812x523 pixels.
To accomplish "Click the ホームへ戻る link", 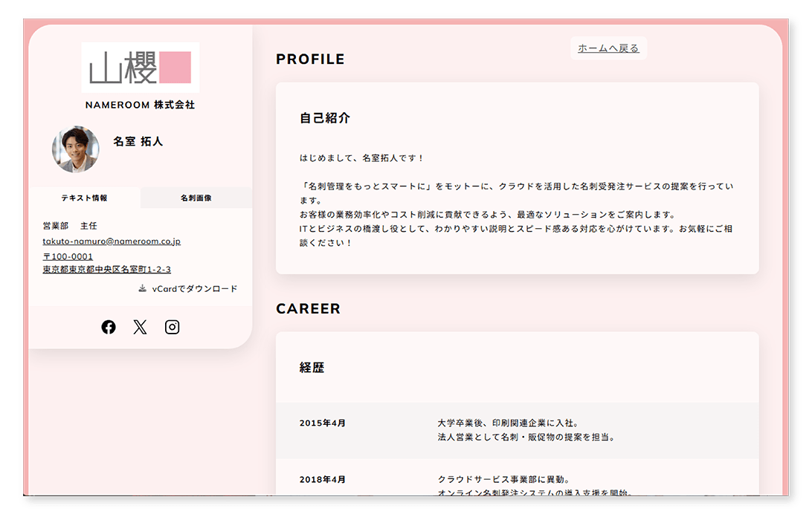I will [607, 47].
